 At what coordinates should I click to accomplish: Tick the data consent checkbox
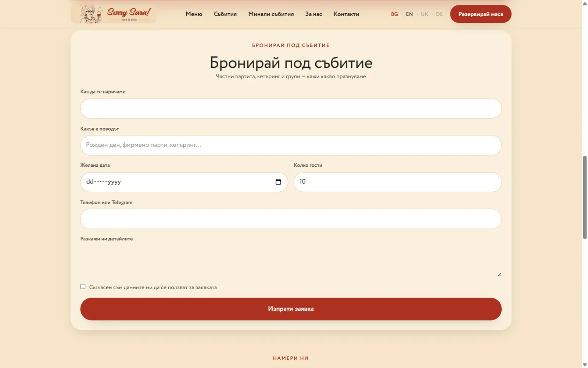pos(83,287)
